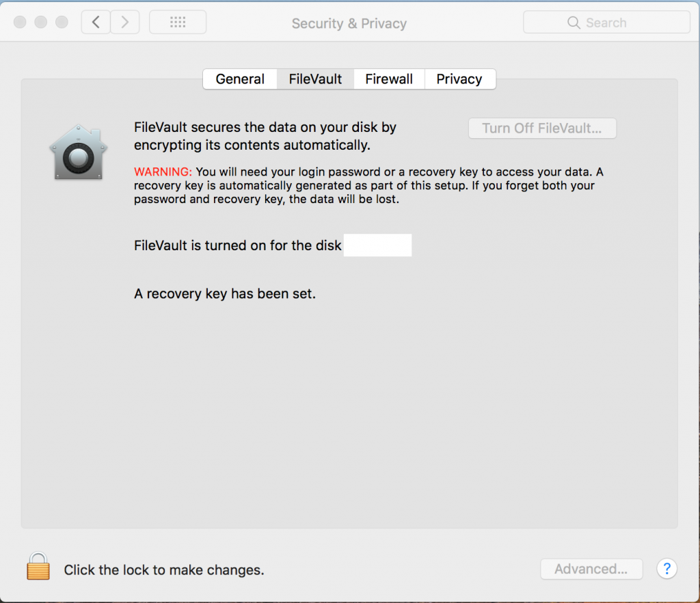Click the red WARNING label
The image size is (700, 603).
[x=163, y=172]
